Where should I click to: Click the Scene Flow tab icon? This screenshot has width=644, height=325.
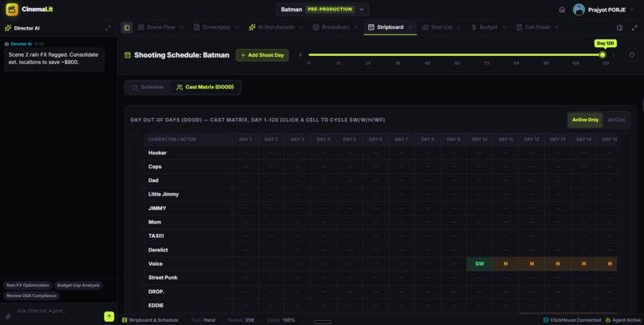[141, 27]
